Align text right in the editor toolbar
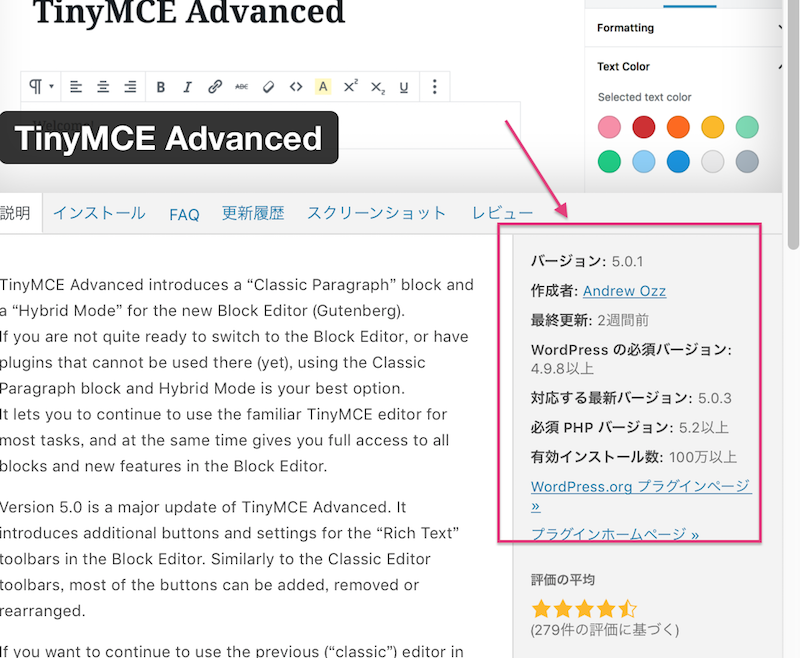Viewport: 800px width, 658px height. tap(130, 87)
